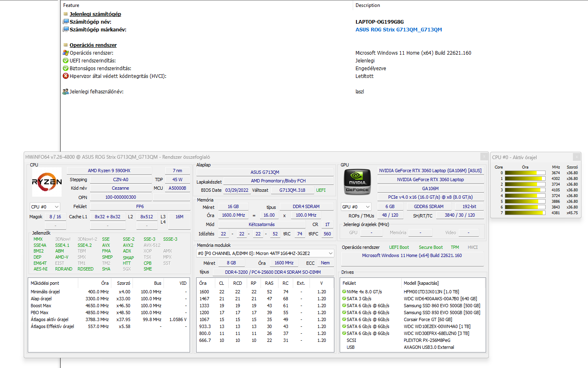Image resolution: width=588 pixels, height=368 pixels.
Task: Click the BIOS date 03/29/2022 field
Action: 237,190
